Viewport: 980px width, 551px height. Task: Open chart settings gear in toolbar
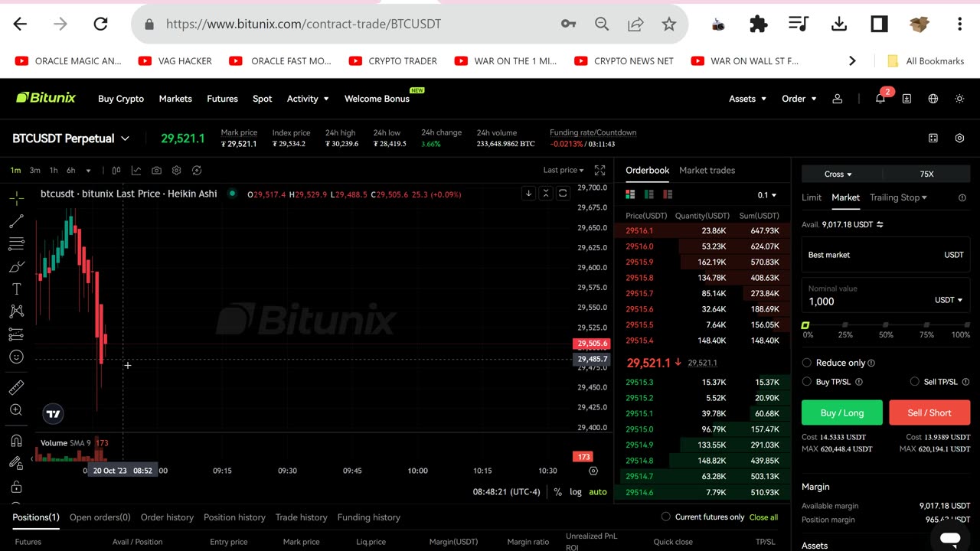[x=177, y=170]
